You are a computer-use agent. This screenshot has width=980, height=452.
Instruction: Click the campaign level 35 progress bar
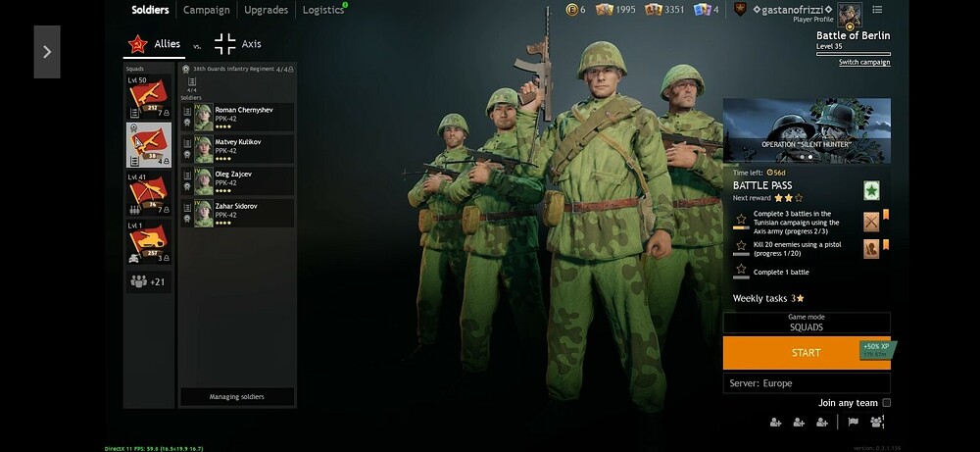[854, 54]
